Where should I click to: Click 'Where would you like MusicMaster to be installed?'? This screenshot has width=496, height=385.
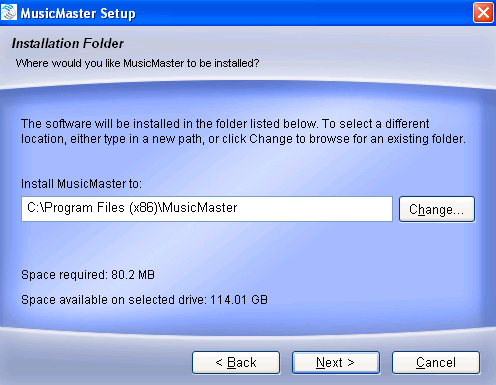tap(137, 63)
